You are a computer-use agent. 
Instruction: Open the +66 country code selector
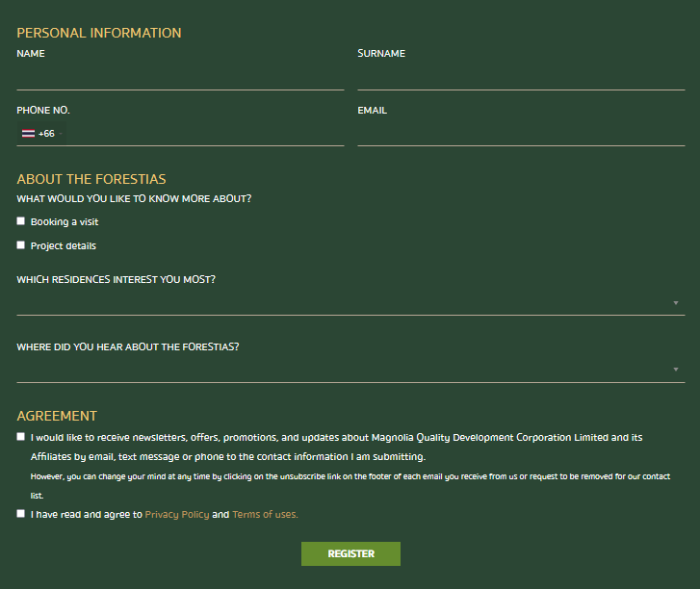click(41, 134)
